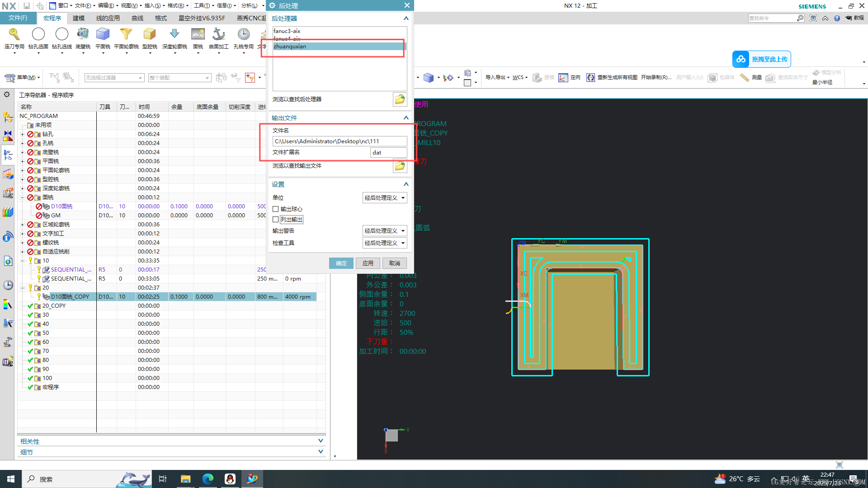This screenshot has width=868, height=488.
Task: Select the 钻孔选面 circle tool
Action: pyautogui.click(x=38, y=38)
